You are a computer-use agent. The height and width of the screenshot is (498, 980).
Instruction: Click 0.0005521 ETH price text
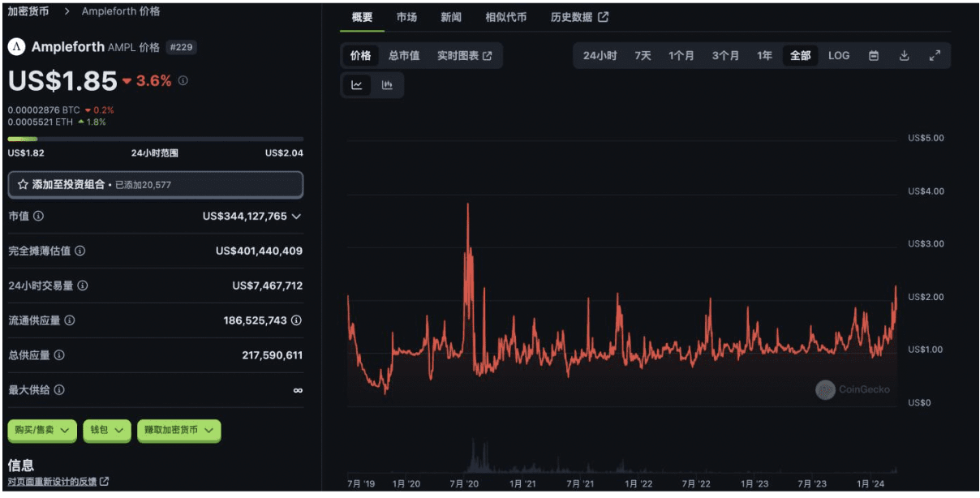[40, 122]
